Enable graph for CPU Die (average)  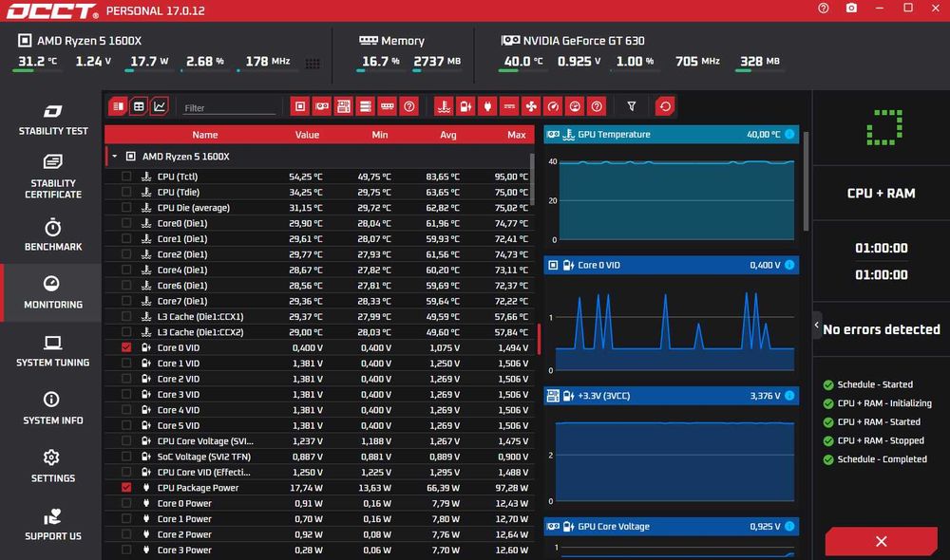pyautogui.click(x=126, y=208)
